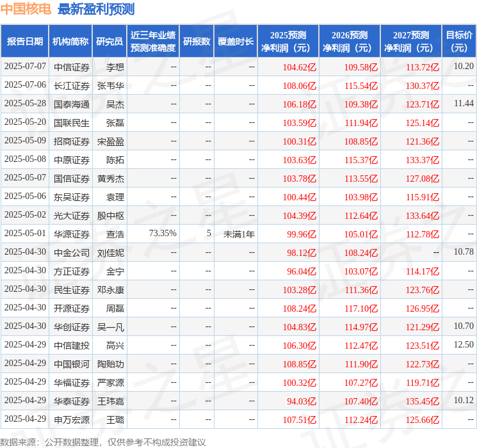
Task: Click researcher name 宋盈盈
Action: [110, 141]
